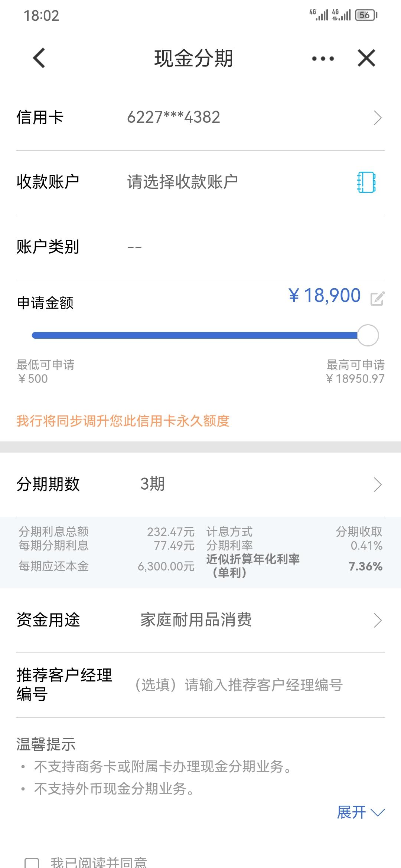Viewport: 401px width, 868px height.
Task: Click the 申请金额 slider handle
Action: 368,335
